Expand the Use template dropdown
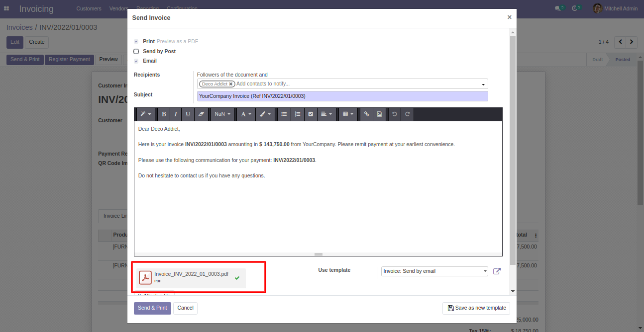This screenshot has width=644, height=332. 434,271
